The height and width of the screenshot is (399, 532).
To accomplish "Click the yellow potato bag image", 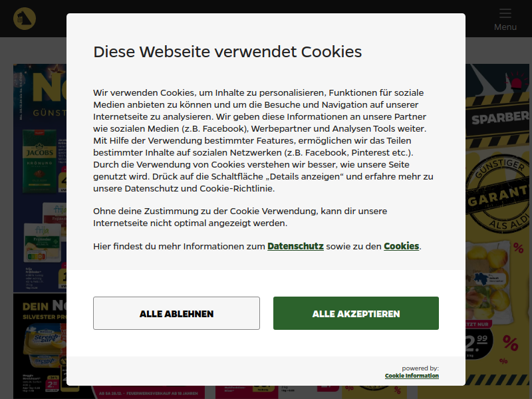I will pos(488,278).
